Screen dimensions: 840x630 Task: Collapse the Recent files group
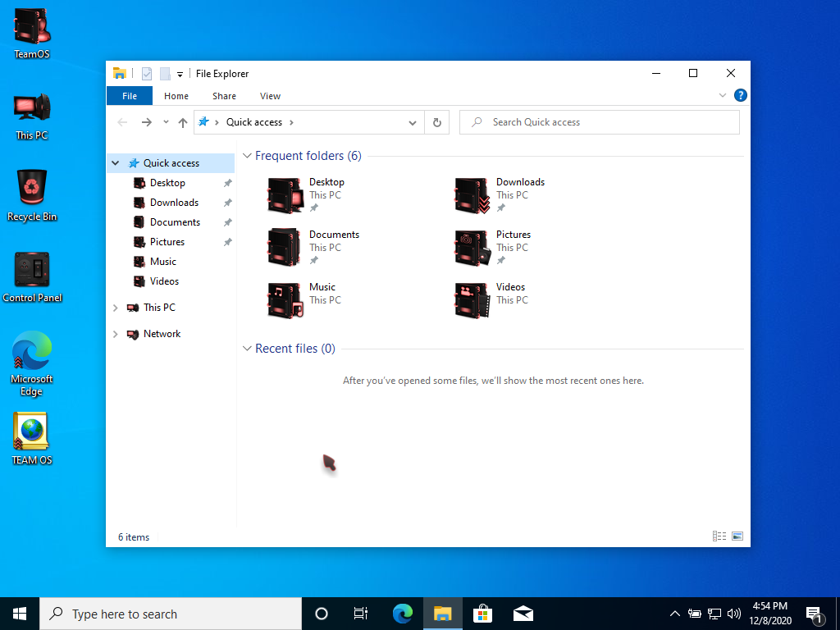pos(247,349)
